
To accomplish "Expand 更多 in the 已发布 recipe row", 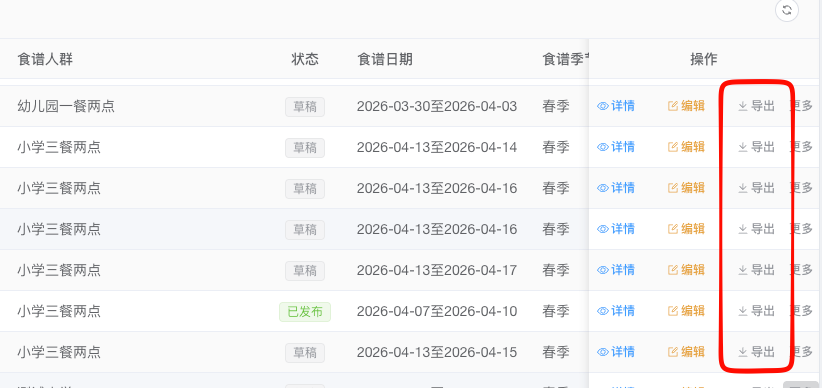I will pos(801,311).
